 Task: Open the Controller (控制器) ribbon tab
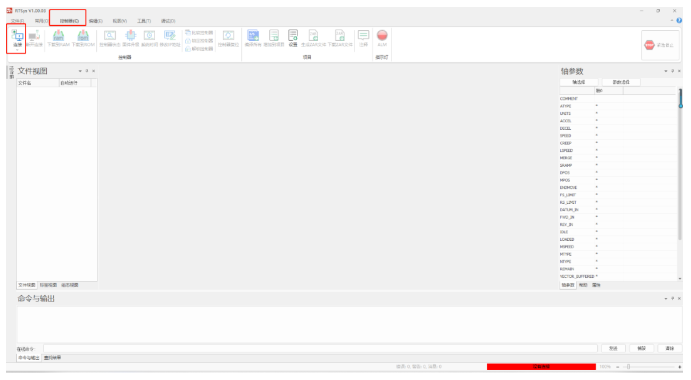coord(69,21)
